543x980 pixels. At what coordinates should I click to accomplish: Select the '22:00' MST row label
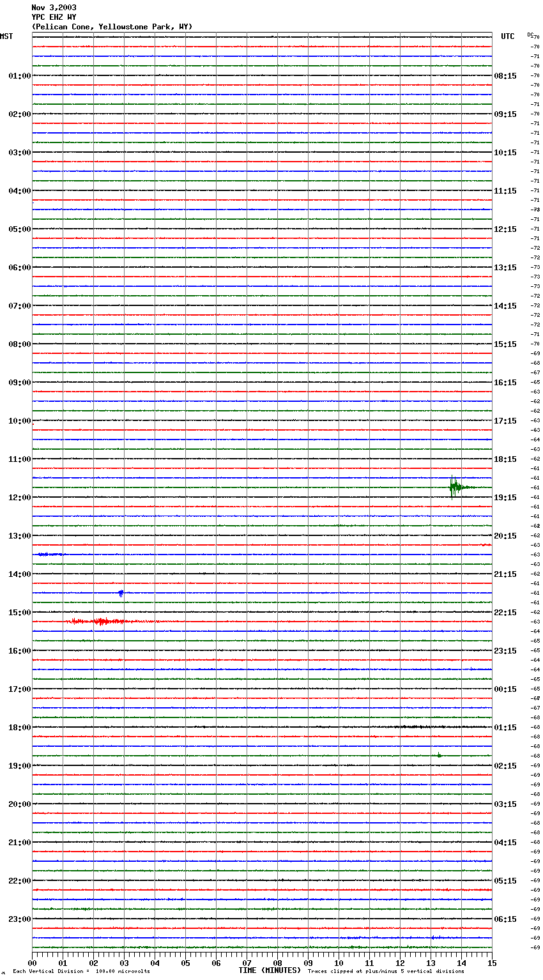point(20,881)
